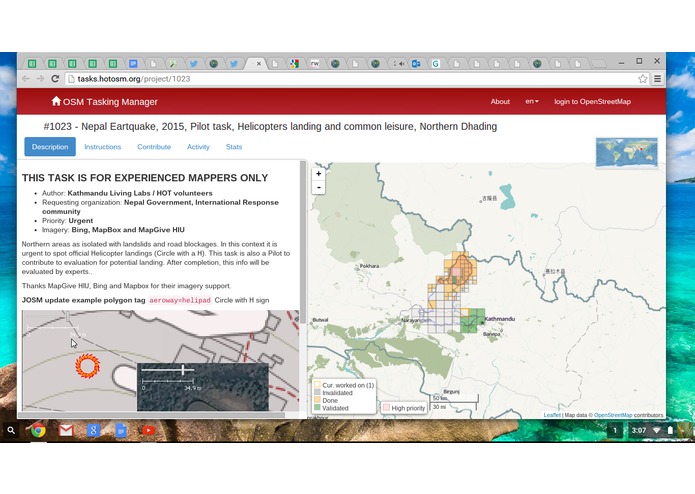
Task: Open the OpenStreetMap attribution link
Action: (613, 415)
